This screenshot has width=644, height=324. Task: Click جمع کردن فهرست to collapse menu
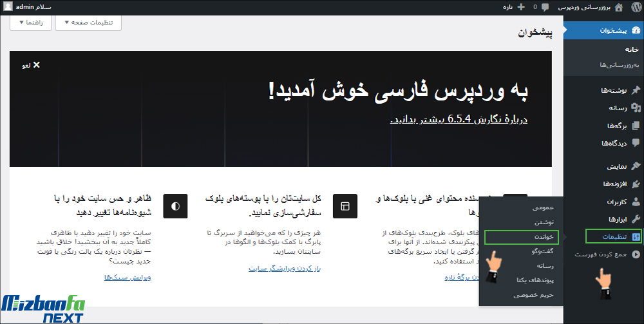604,254
